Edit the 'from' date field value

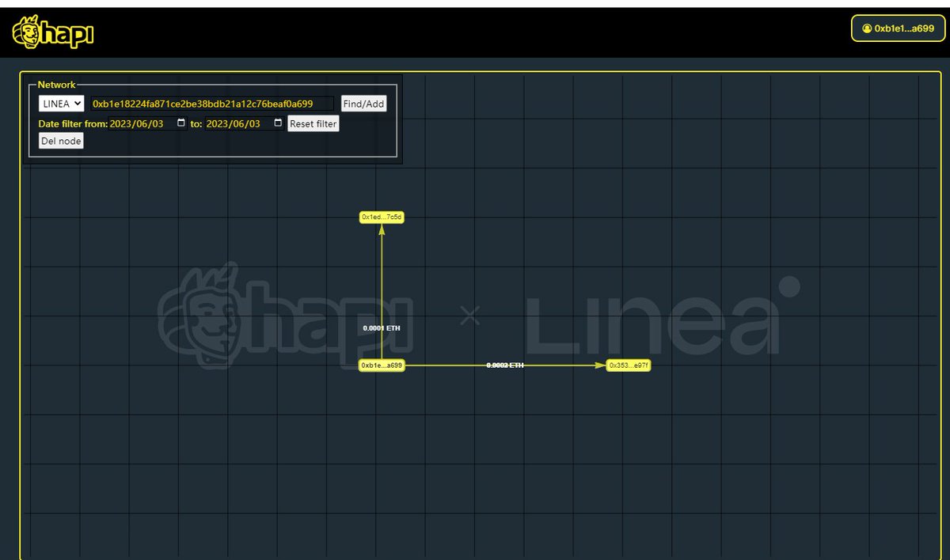[149, 124]
